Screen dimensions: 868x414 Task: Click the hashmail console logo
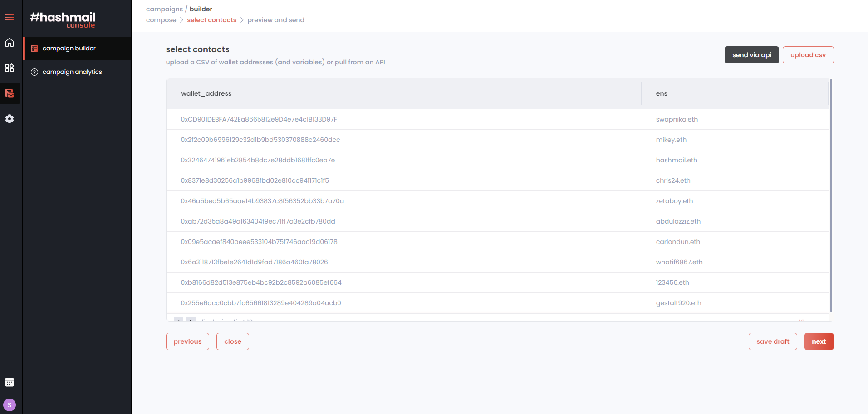tap(63, 20)
